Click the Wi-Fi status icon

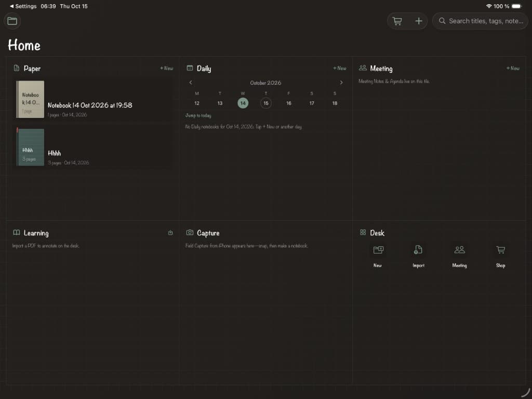(489, 6)
